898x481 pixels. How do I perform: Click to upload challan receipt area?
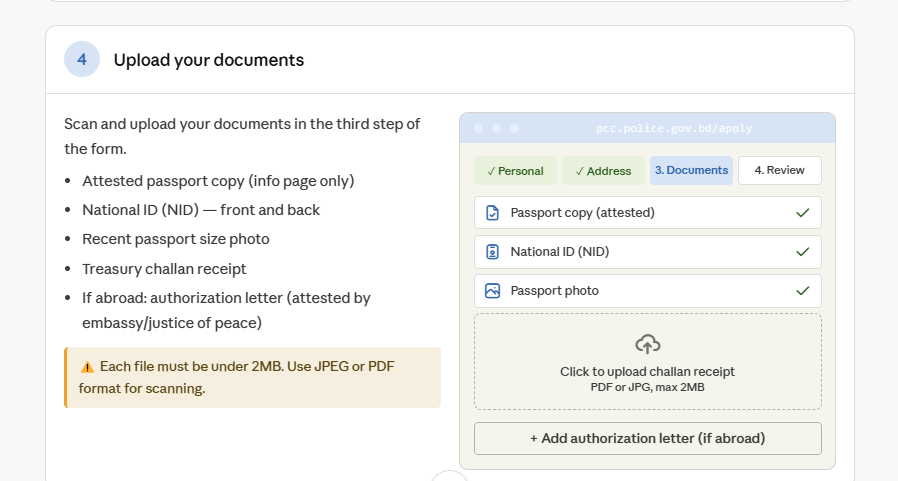(648, 362)
